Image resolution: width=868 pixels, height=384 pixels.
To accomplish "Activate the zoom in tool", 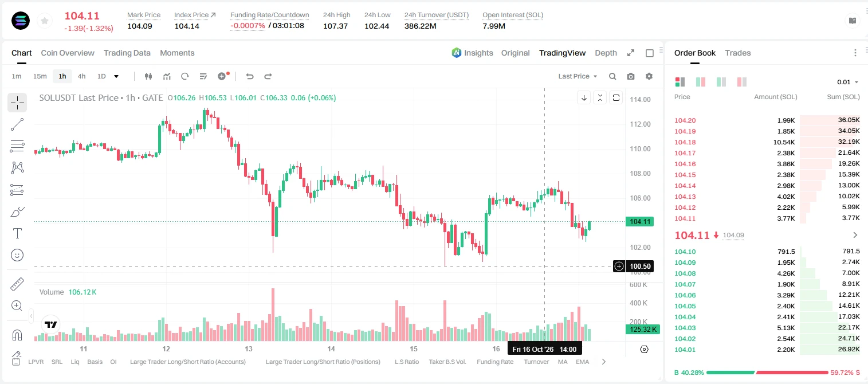I will coord(17,306).
